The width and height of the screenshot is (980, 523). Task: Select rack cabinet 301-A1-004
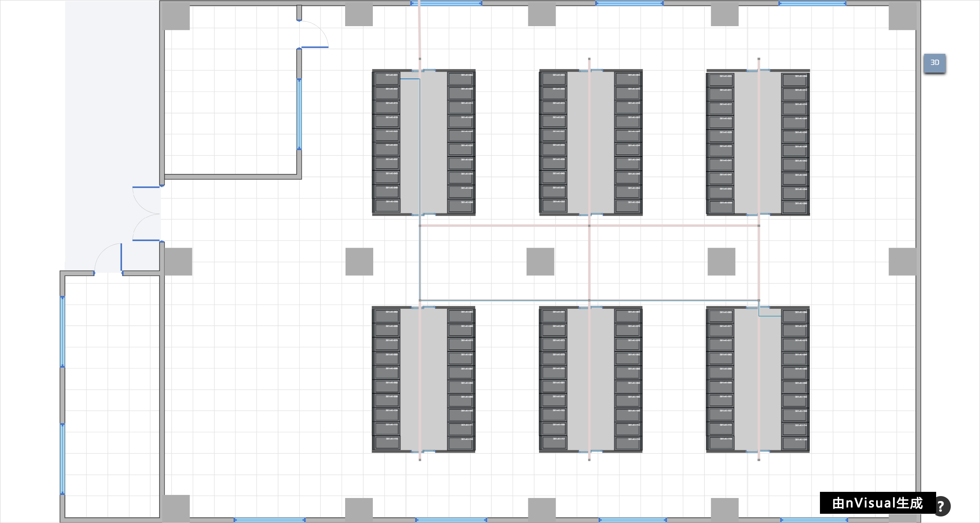coord(628,79)
